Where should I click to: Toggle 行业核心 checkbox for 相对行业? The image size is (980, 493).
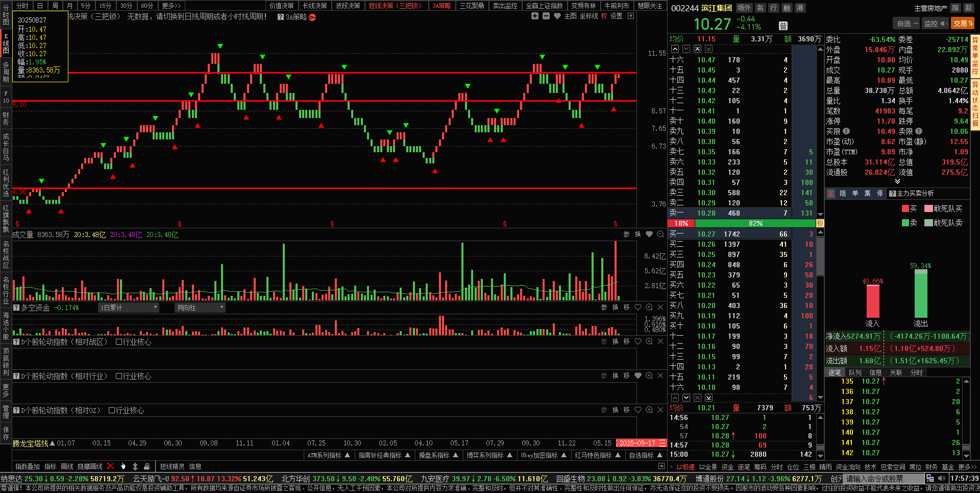coord(119,376)
